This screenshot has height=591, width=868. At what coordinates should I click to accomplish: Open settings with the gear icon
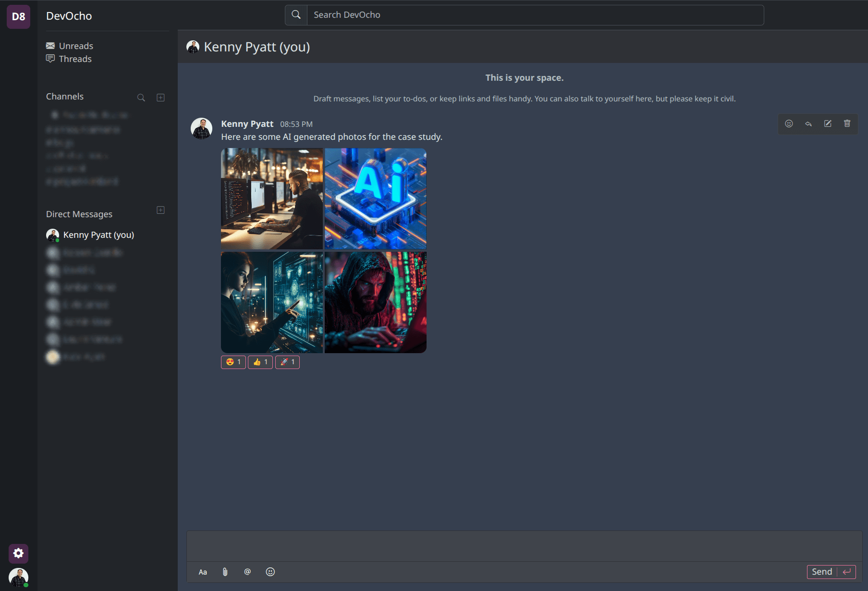point(18,553)
